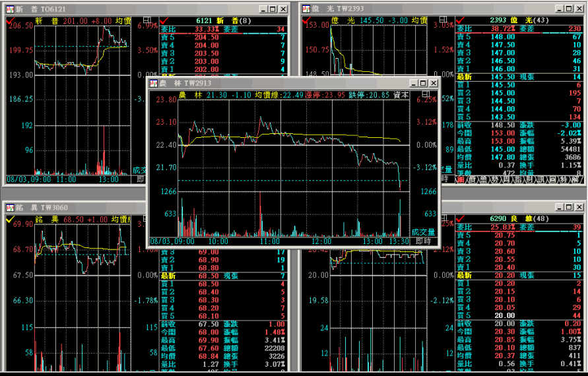
Task: Click the 新普 window title bar app icon
Action: click(x=10, y=9)
